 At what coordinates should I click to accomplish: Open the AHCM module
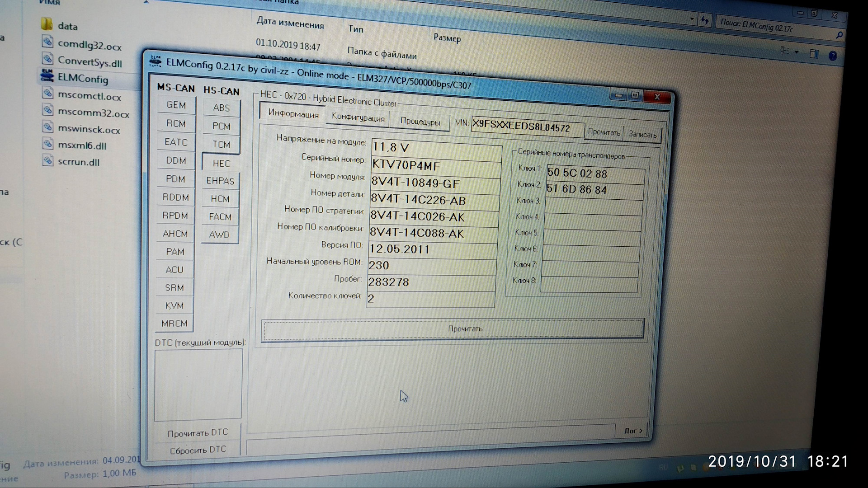pos(175,234)
